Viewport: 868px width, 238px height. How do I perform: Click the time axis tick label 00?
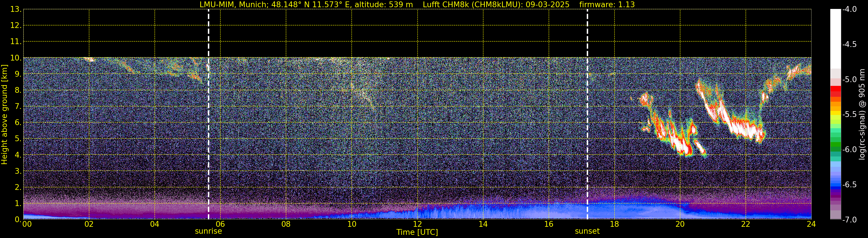[x=26, y=224]
